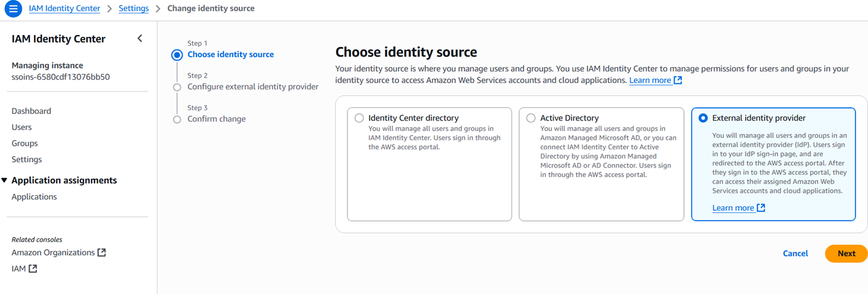
Task: Click external link icon beside IAM
Action: [33, 269]
